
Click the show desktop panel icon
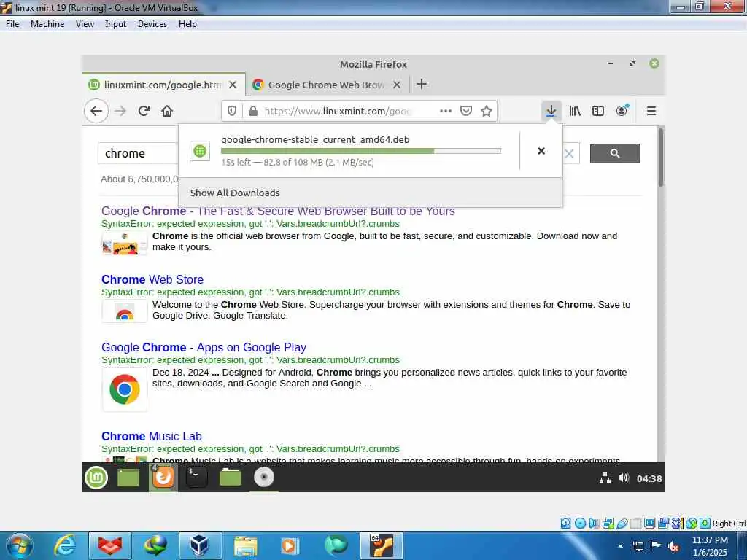tap(128, 478)
